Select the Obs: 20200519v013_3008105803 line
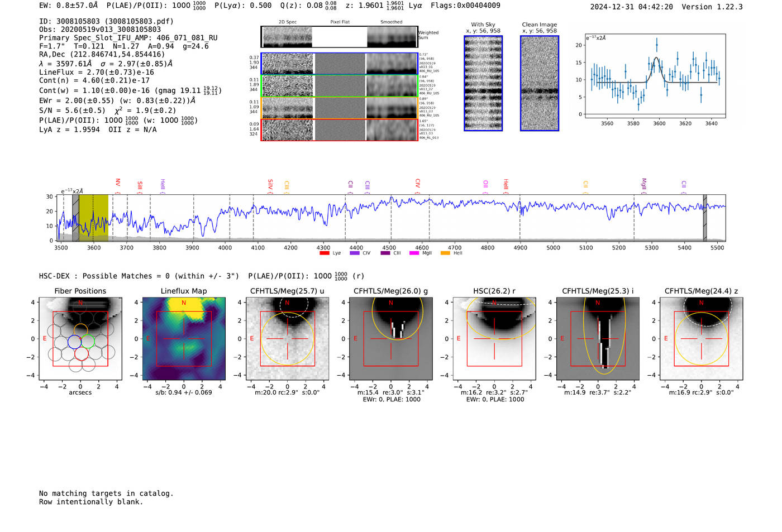 point(100,30)
